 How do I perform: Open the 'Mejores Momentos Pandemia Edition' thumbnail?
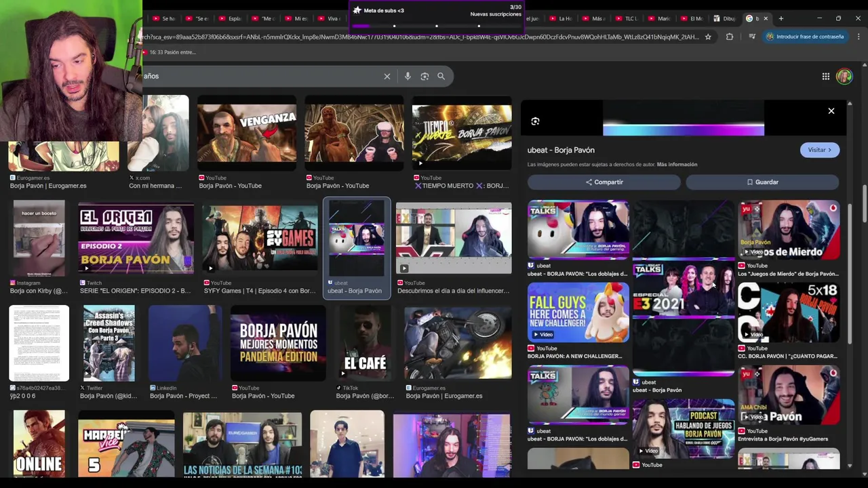point(278,344)
